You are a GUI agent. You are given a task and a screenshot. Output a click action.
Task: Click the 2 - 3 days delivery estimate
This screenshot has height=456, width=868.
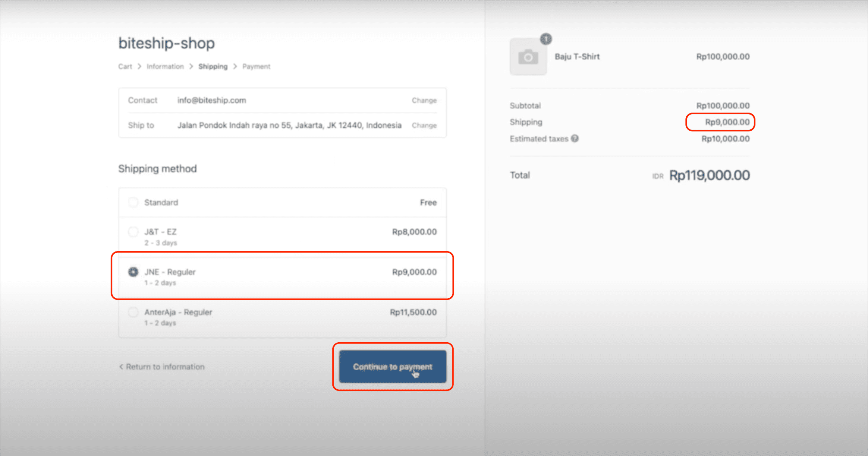[161, 243]
